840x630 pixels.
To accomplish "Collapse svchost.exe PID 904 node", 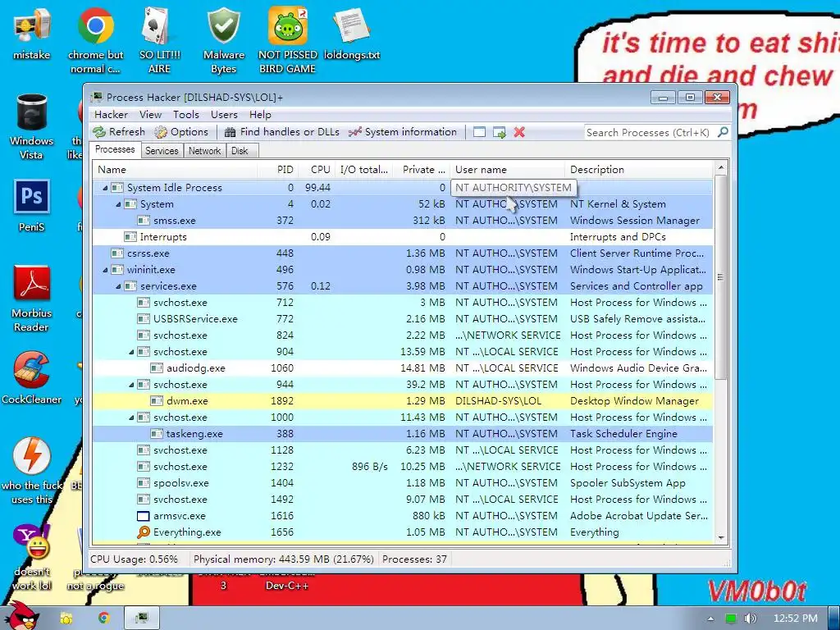I will [131, 352].
